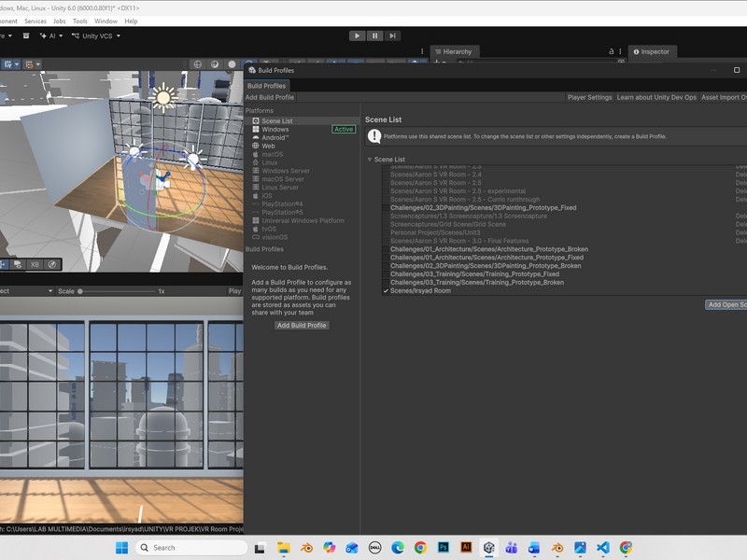Check 3DPainting_Prototype_Broken scene checkbox
Image resolution: width=747 pixels, height=560 pixels.
(x=386, y=266)
